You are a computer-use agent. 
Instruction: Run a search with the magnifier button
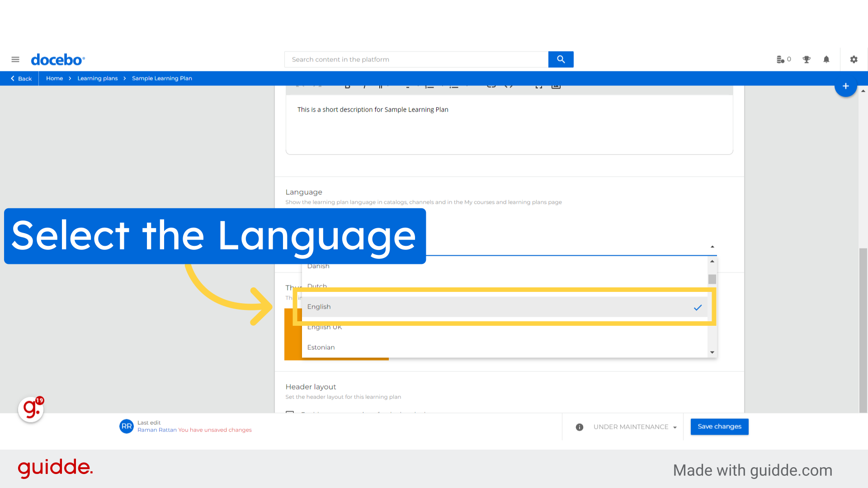click(561, 59)
